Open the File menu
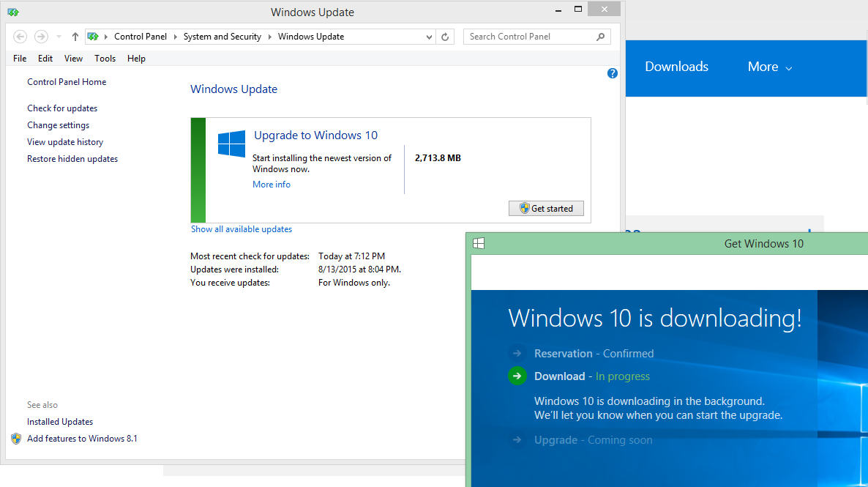The height and width of the screenshot is (487, 868). (20, 59)
